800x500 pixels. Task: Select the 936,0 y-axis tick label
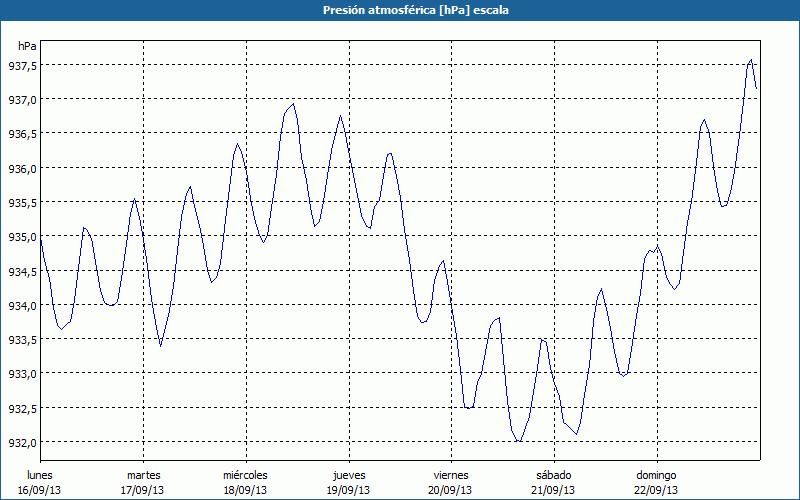pyautogui.click(x=20, y=169)
